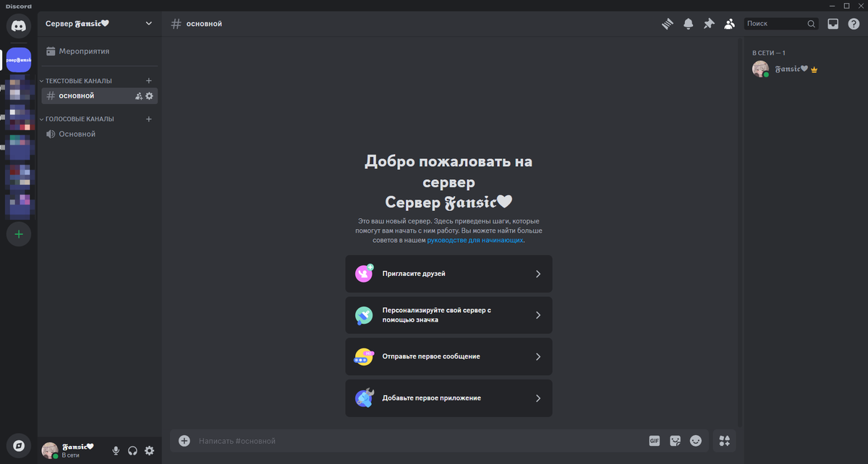Click the invite friends card's pink icon
The height and width of the screenshot is (464, 868).
(x=364, y=274)
